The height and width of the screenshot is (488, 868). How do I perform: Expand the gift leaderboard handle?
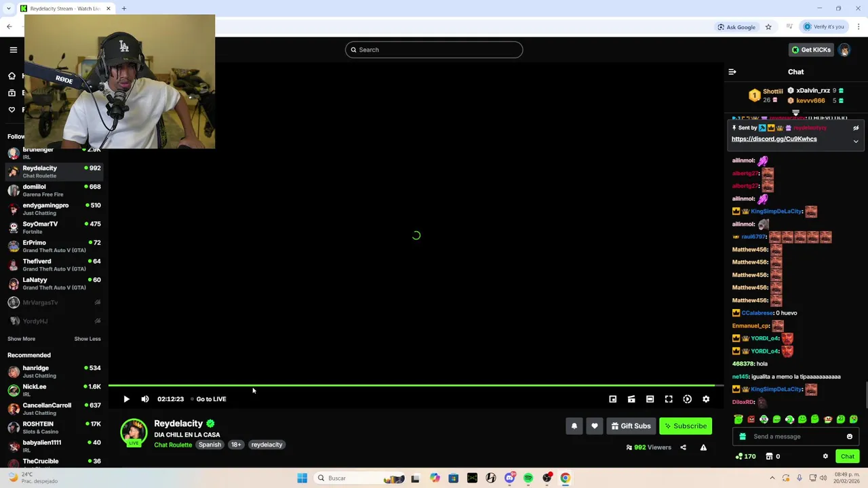click(795, 113)
